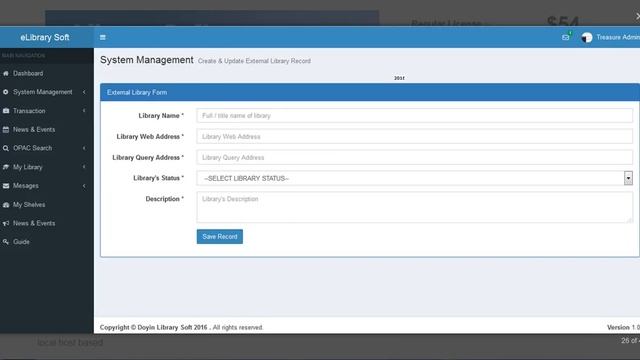Focus the Library Name input field
This screenshot has height=360, width=640.
click(414, 116)
